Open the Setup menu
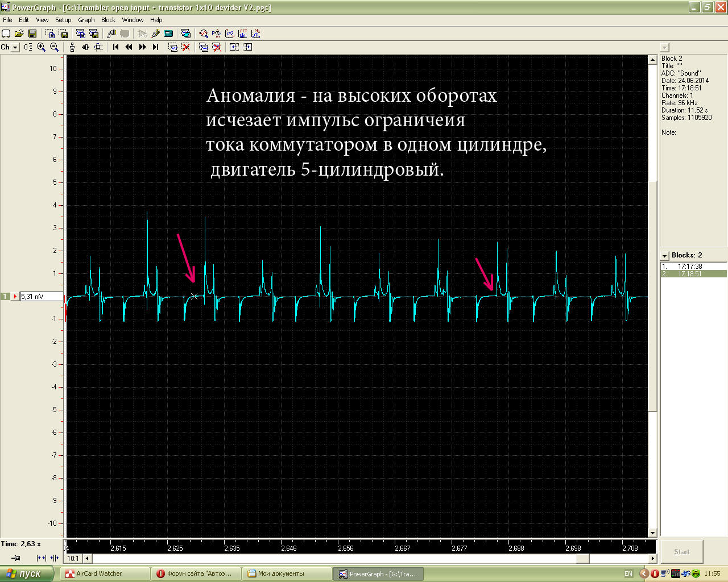This screenshot has width=728, height=582. (x=63, y=20)
